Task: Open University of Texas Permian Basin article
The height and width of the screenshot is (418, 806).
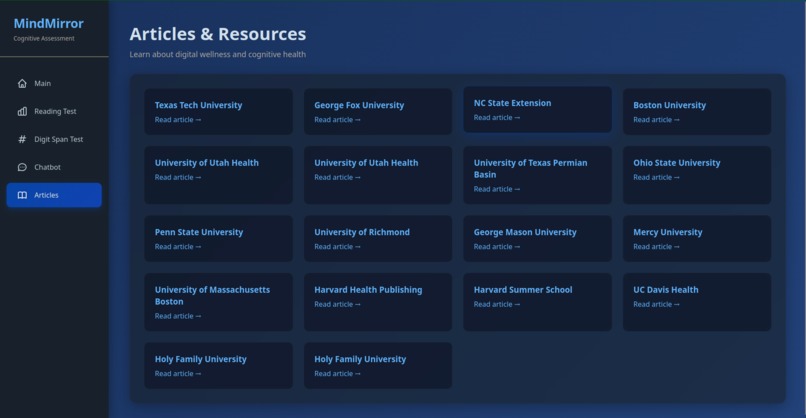Action: pyautogui.click(x=538, y=175)
